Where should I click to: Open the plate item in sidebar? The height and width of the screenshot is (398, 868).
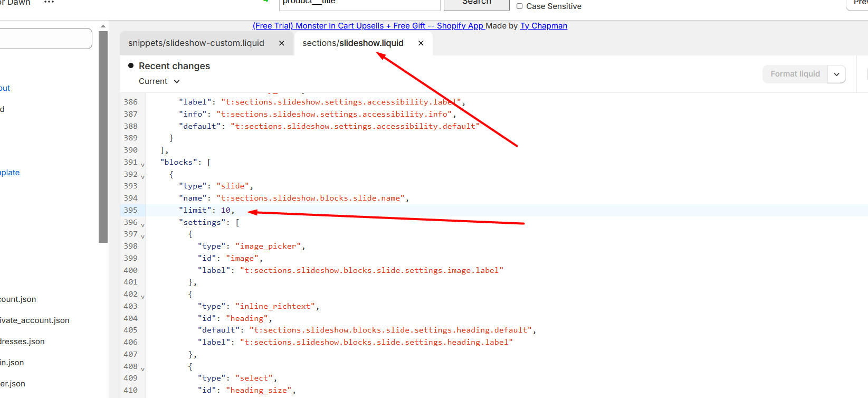9,173
